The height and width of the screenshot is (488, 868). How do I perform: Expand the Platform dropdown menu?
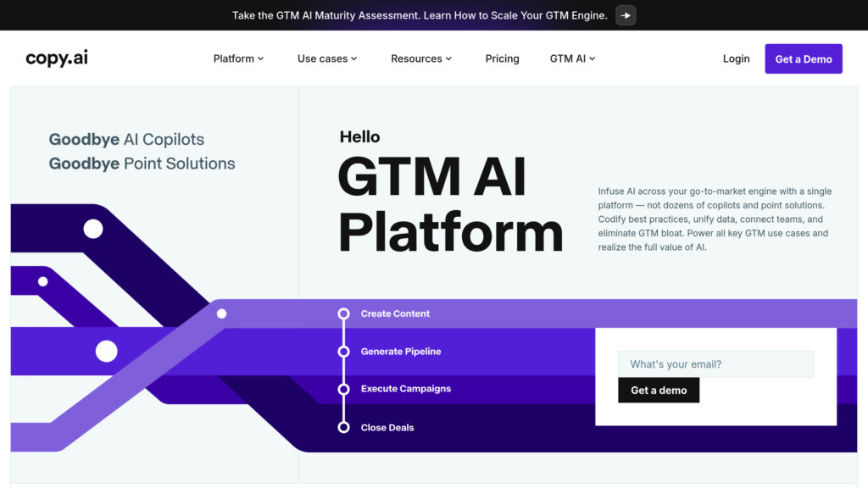(238, 58)
